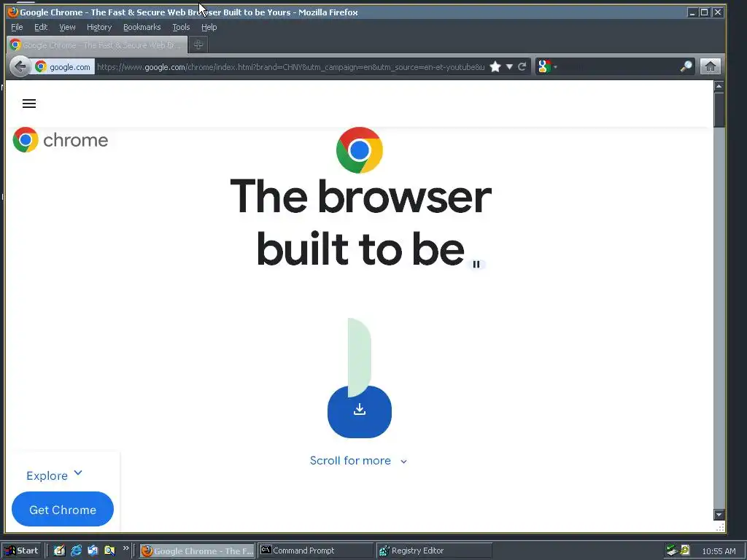
Task: Open the Bookmarks menu
Action: [142, 27]
